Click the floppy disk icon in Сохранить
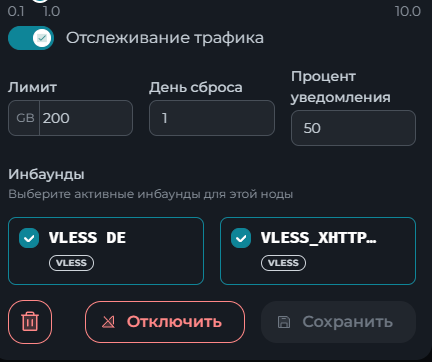The height and width of the screenshot is (362, 432). (x=284, y=322)
